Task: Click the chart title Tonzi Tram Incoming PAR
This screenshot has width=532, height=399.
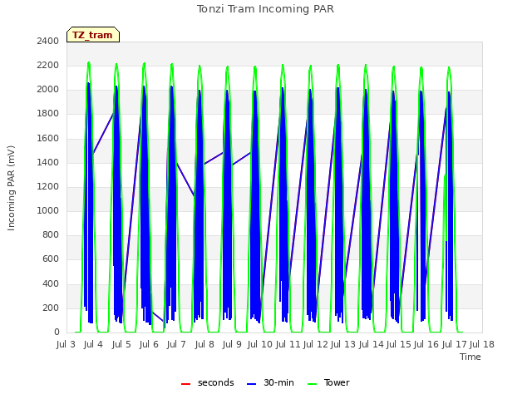Action: [266, 9]
